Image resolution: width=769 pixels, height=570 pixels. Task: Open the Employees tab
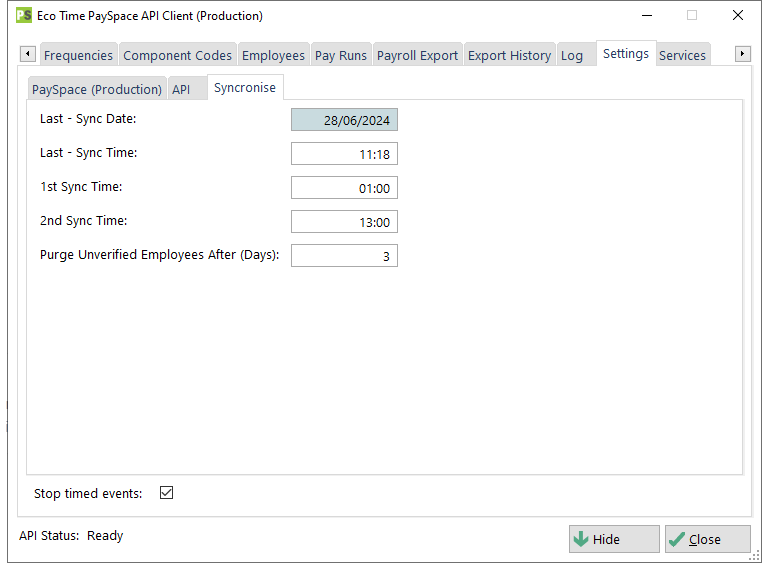tap(273, 55)
